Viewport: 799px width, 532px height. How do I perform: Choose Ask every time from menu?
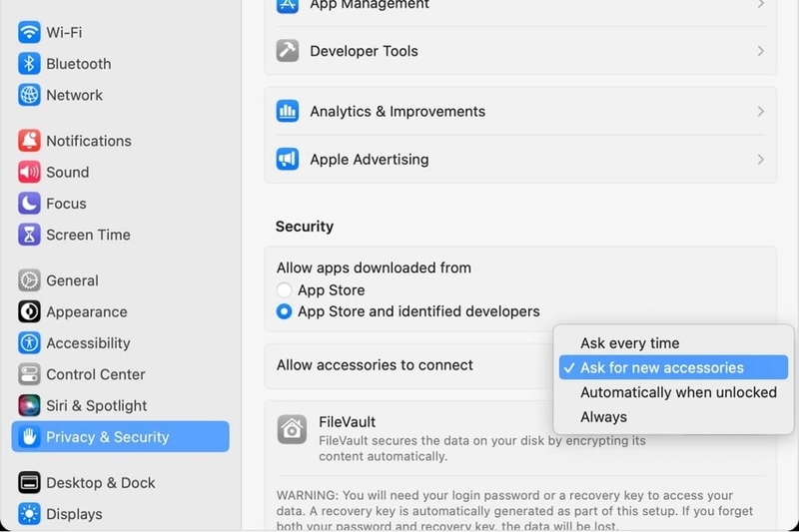(x=629, y=343)
